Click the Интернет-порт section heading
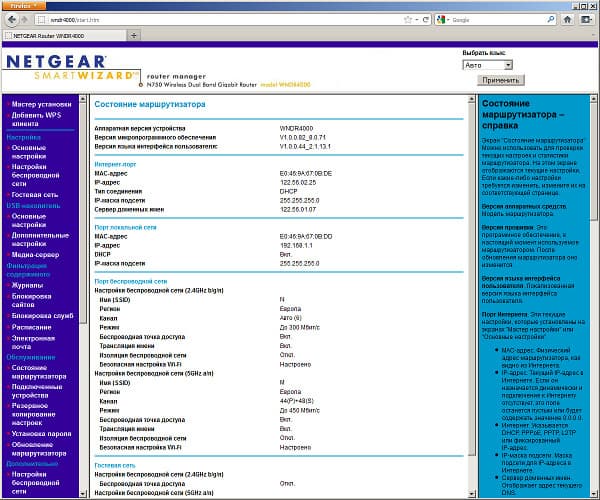The image size is (600, 500). coord(115,164)
